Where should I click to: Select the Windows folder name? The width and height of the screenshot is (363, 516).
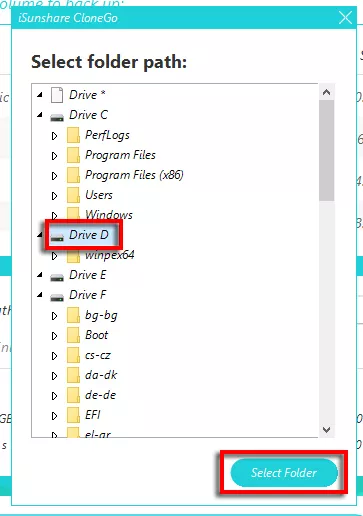(x=109, y=215)
